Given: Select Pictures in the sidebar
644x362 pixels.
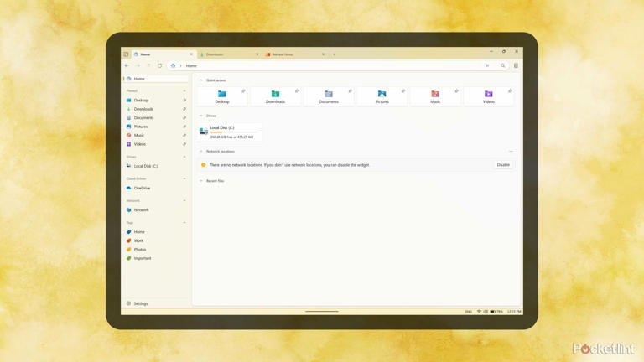Looking at the screenshot, I should point(156,127).
